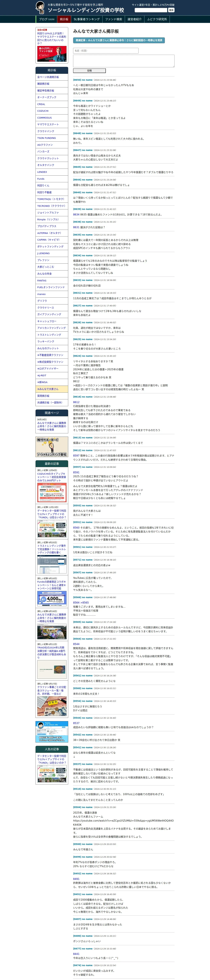Viewport: 210px width, 980px height.
Task: Open 共通掲示板（一部除外） link
Action: (52, 402)
